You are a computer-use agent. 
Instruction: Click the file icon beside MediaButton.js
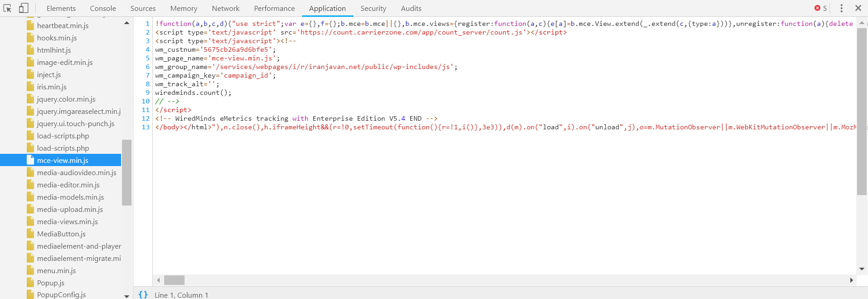[x=30, y=234]
